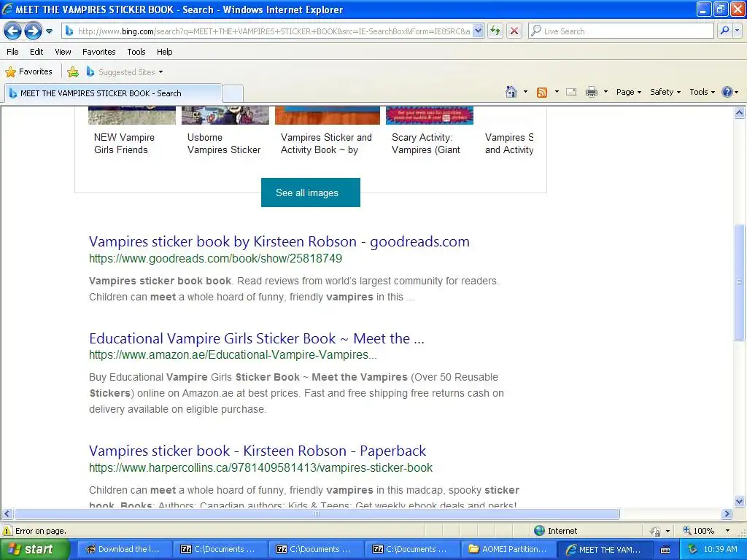Expand the address bar autocomplete dropdown
747x560 pixels.
(x=479, y=31)
